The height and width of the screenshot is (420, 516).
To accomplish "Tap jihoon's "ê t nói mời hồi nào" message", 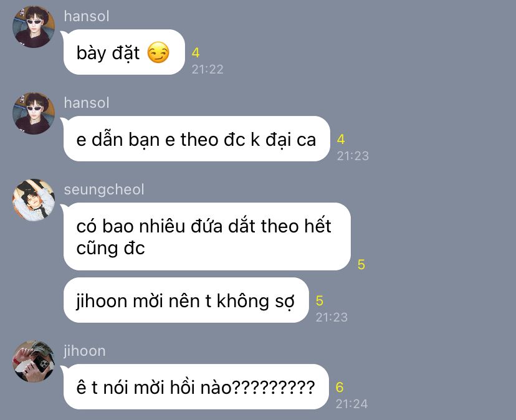I will tap(196, 387).
